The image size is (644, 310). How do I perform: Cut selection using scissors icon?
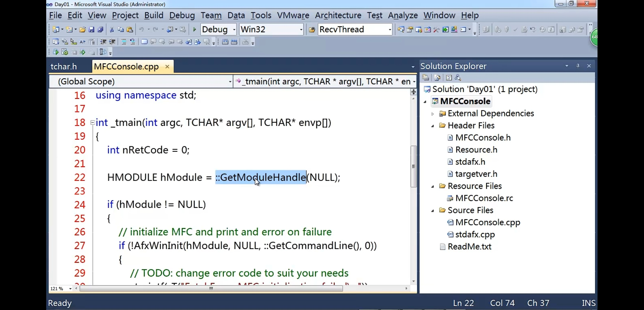pos(112,30)
